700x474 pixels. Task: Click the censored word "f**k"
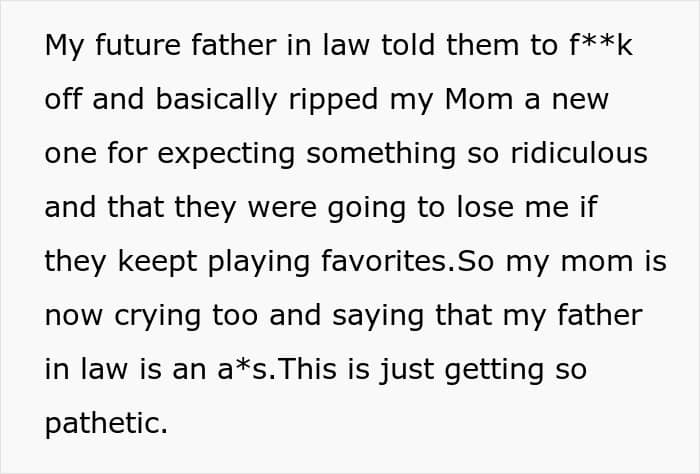coord(600,45)
